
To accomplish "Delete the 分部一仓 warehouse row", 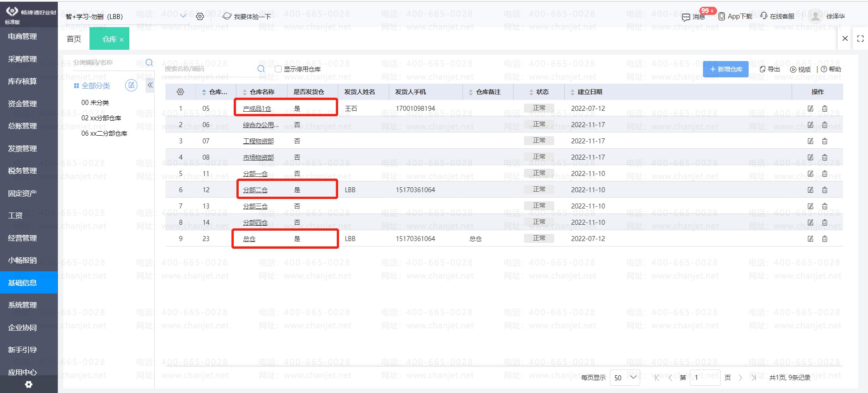I will tap(825, 174).
